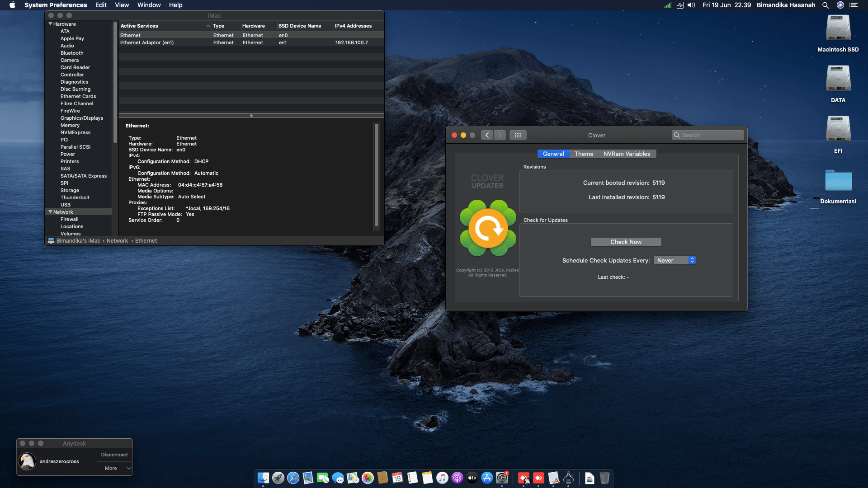
Task: Select Bluetooth in the Hardware list
Action: click(x=72, y=53)
